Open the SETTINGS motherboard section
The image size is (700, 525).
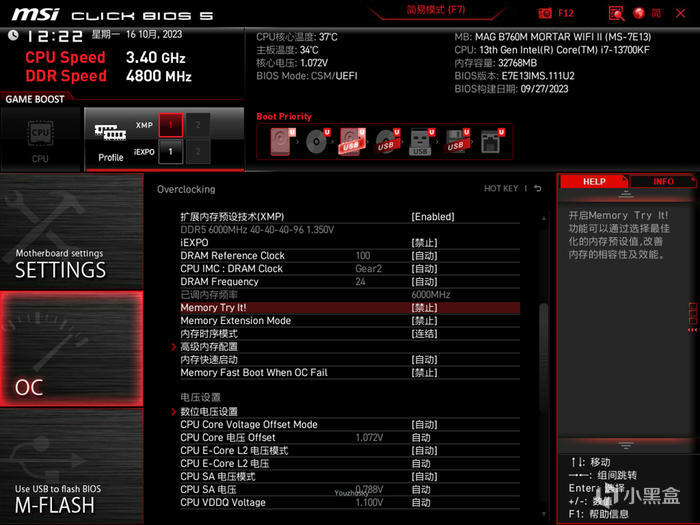tap(71, 232)
